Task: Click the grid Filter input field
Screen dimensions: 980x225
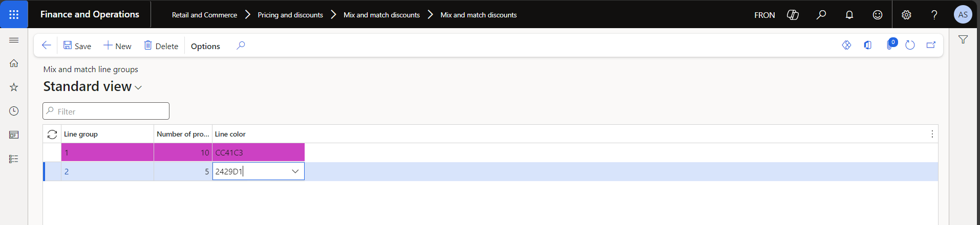Action: pyautogui.click(x=106, y=111)
